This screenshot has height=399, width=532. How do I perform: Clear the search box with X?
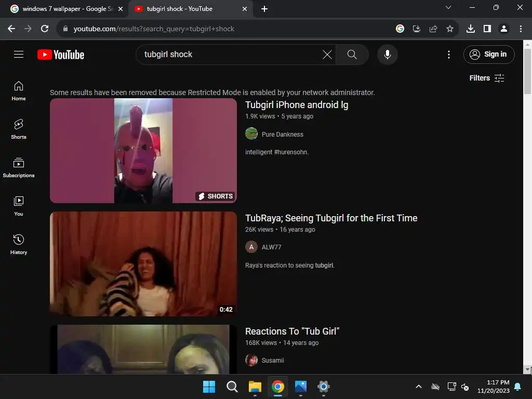pos(327,54)
